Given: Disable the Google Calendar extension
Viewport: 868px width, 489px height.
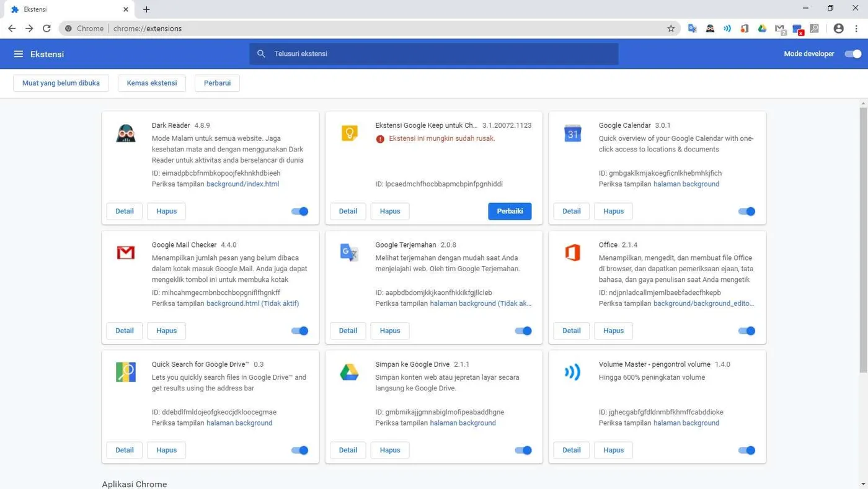Looking at the screenshot, I should (x=747, y=212).
